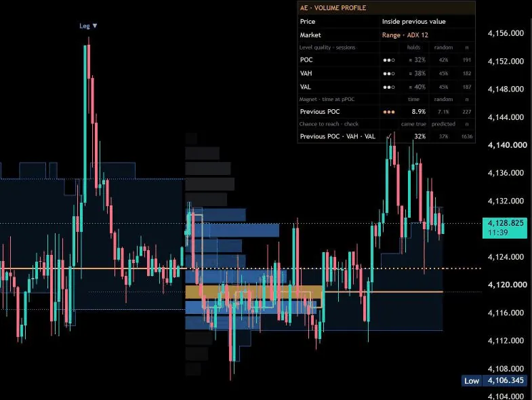Click the 'Low' price axis tag
This screenshot has width=532, height=400.
(472, 381)
